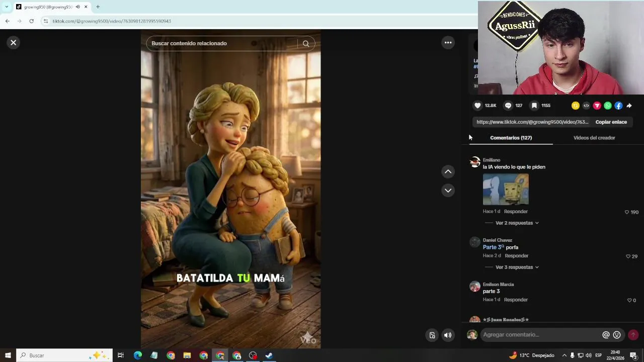Open more share options arrow

point(629,106)
